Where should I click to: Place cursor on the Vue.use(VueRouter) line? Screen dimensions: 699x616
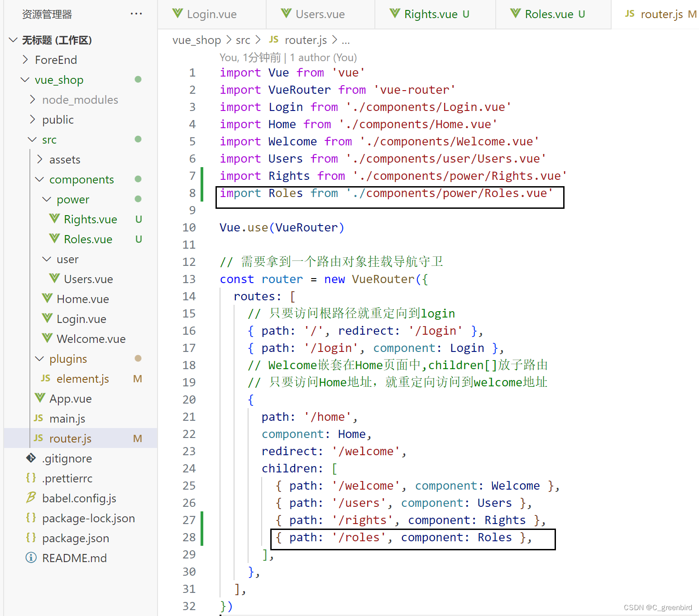pyautogui.click(x=282, y=227)
